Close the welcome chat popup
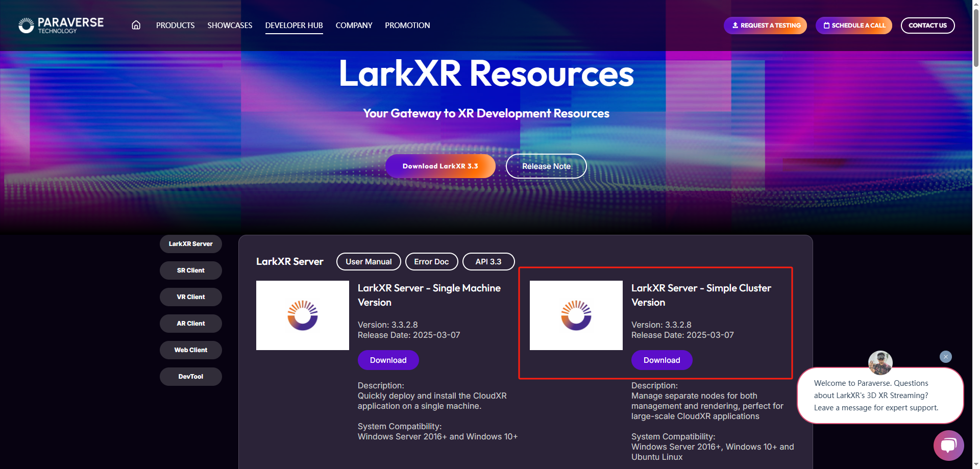Screen dimensions: 980x469 tap(945, 357)
